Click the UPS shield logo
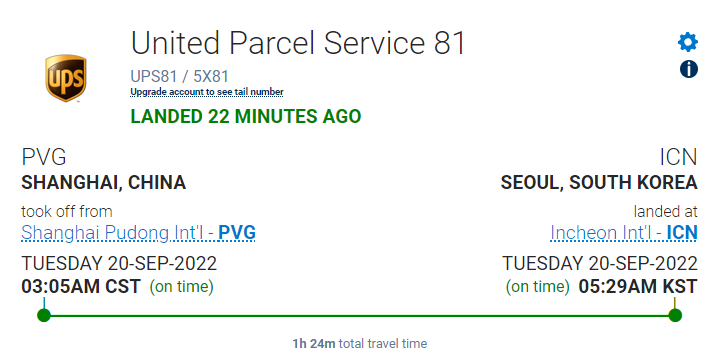 pos(66,78)
